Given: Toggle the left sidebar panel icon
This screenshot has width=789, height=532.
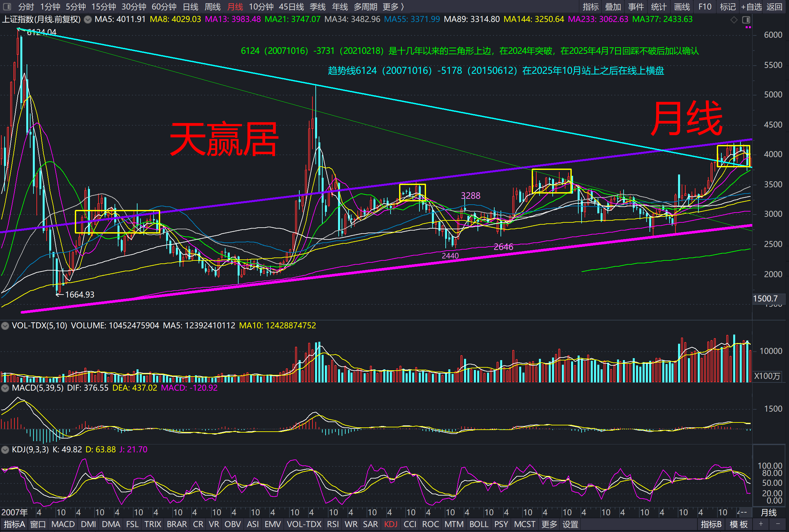Looking at the screenshot, I should (x=7, y=7).
